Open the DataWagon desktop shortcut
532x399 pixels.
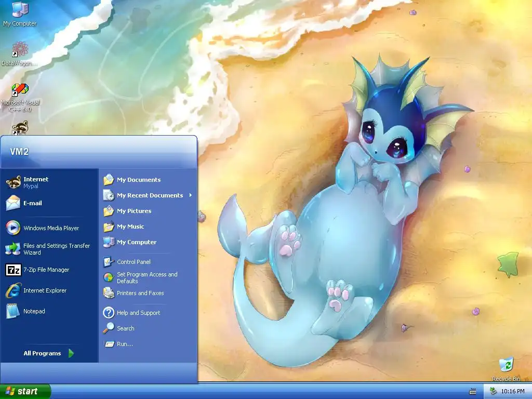coord(20,54)
